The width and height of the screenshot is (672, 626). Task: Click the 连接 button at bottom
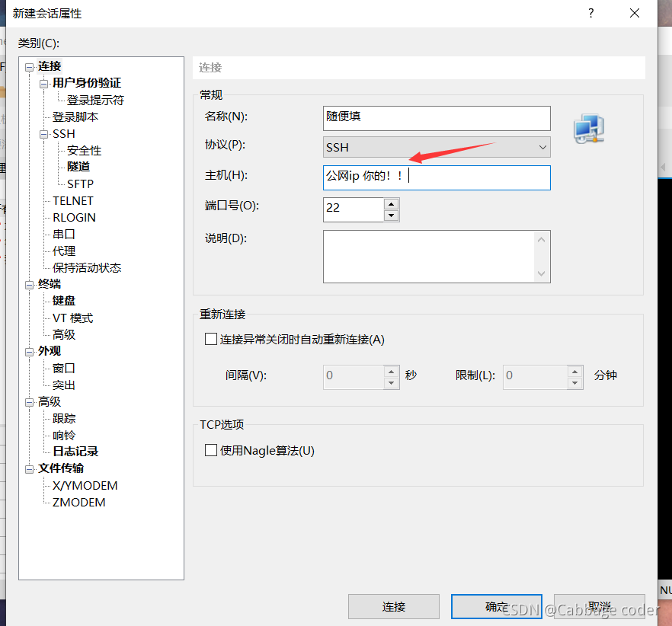coord(394,606)
